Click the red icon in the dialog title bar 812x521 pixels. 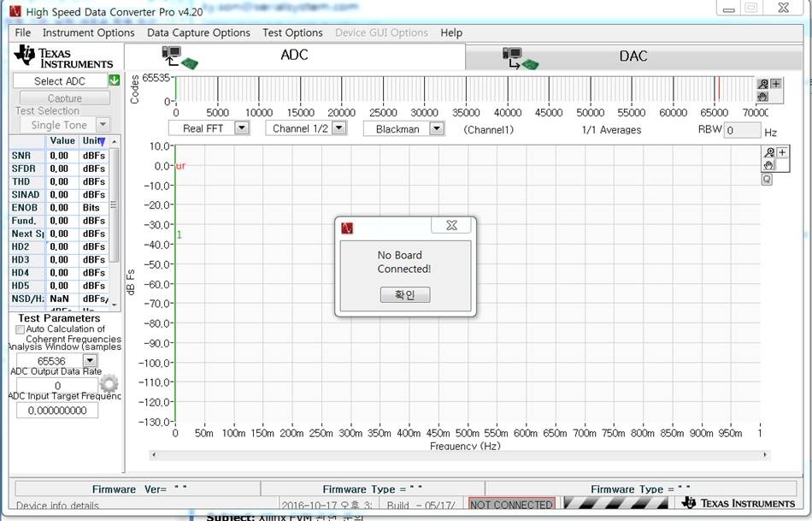[347, 228]
